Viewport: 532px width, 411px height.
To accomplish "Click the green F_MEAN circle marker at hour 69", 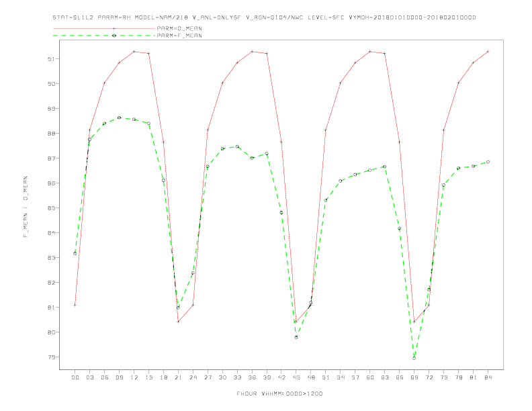I will (x=414, y=358).
